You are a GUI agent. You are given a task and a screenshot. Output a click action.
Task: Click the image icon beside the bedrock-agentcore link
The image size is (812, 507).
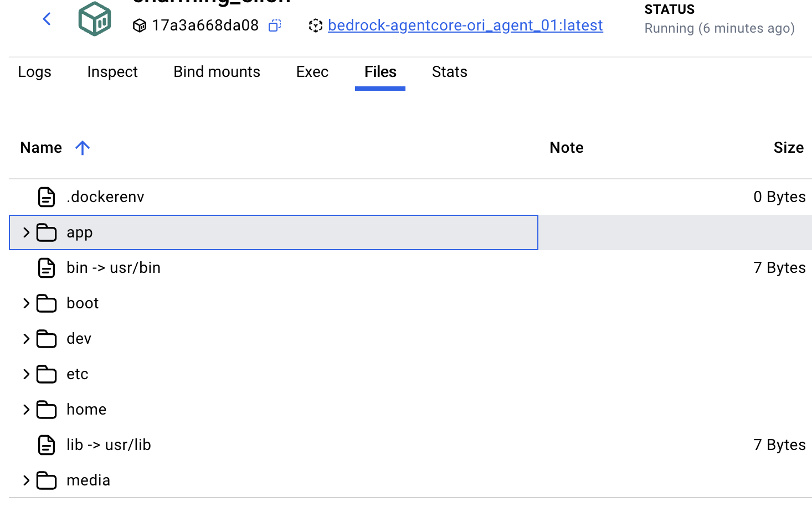click(315, 25)
